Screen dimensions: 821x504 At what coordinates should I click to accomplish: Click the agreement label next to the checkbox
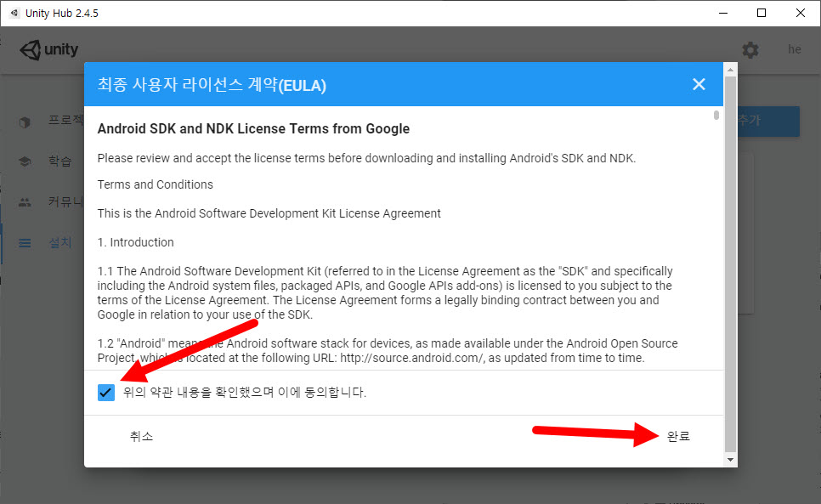pyautogui.click(x=245, y=392)
